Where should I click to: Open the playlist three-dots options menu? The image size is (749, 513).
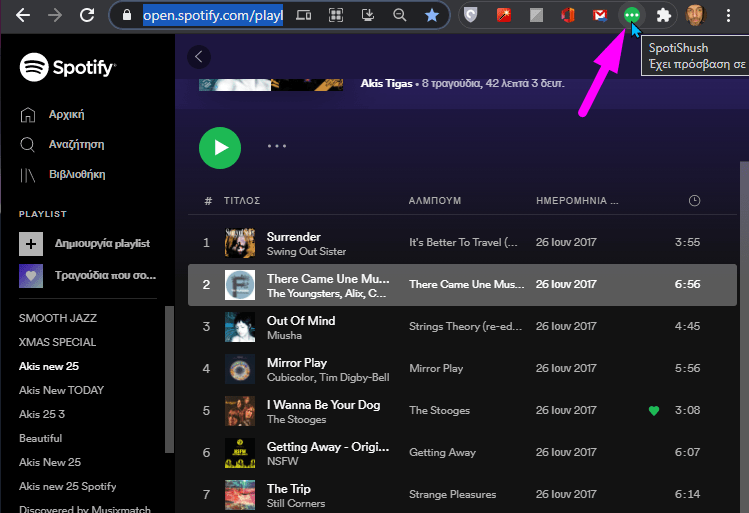(x=277, y=146)
